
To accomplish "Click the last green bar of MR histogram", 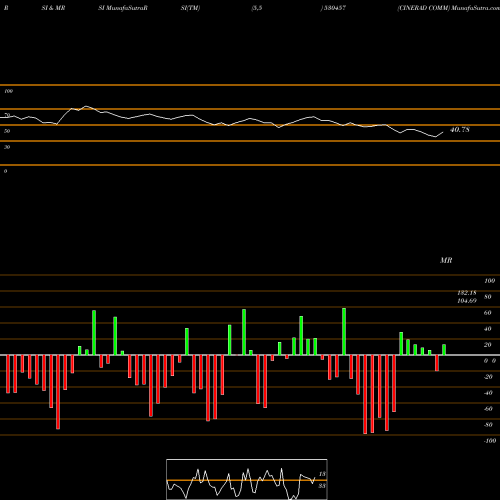I will click(x=444, y=350).
